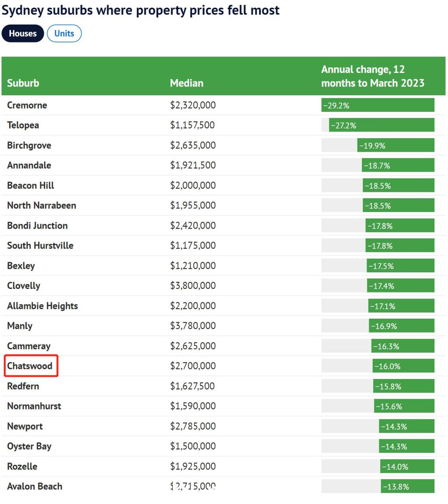Click the Annandale median price $1,921,500
This screenshot has width=448, height=504.
click(192, 165)
